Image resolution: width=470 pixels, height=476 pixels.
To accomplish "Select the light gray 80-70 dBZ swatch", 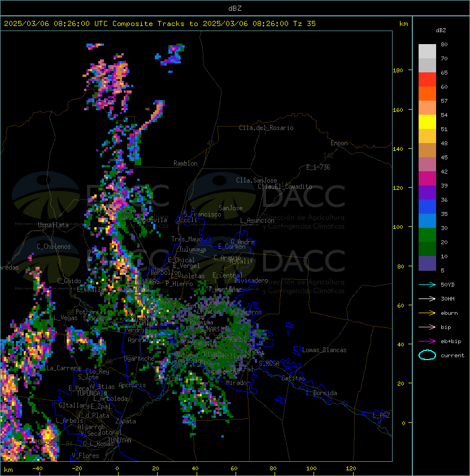I will (x=427, y=51).
